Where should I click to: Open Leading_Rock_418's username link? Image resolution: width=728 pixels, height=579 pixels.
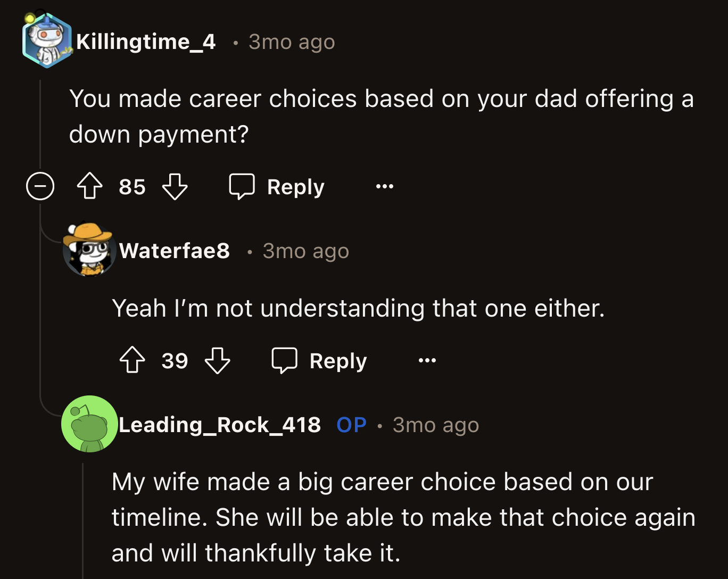click(219, 425)
